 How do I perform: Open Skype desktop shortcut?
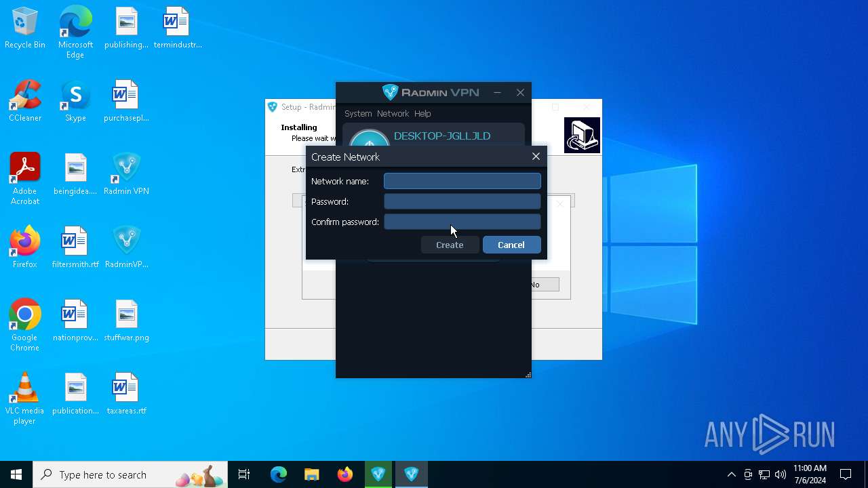pos(75,102)
